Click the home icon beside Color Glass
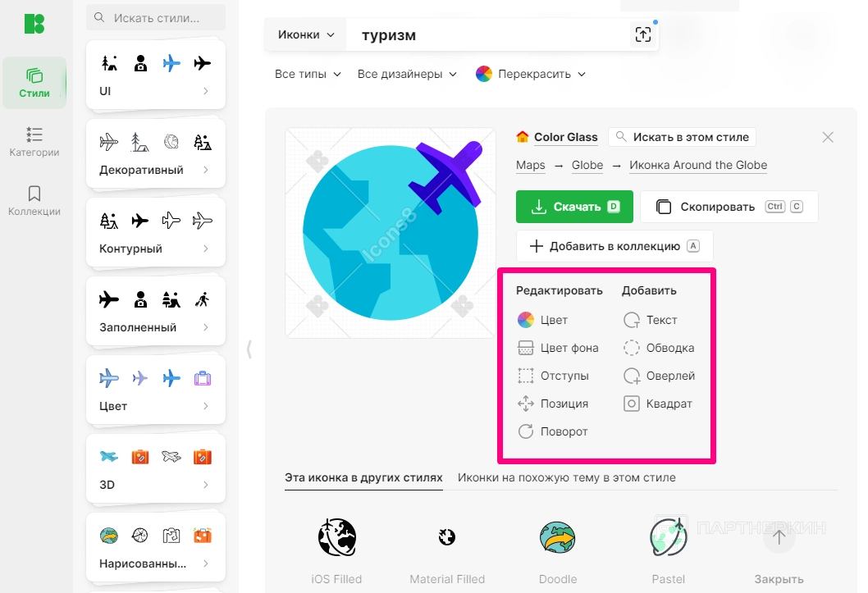 coord(522,137)
